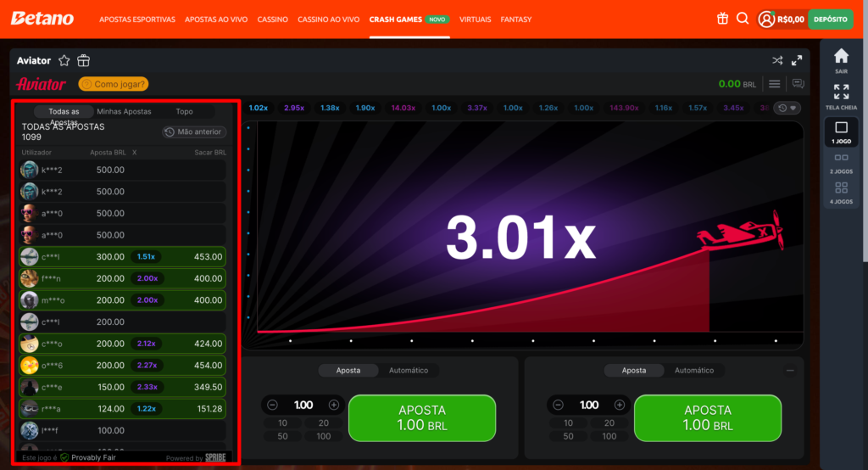Screen dimensions: 868x470
Task: Select quick amount 20 in left panel
Action: point(323,422)
